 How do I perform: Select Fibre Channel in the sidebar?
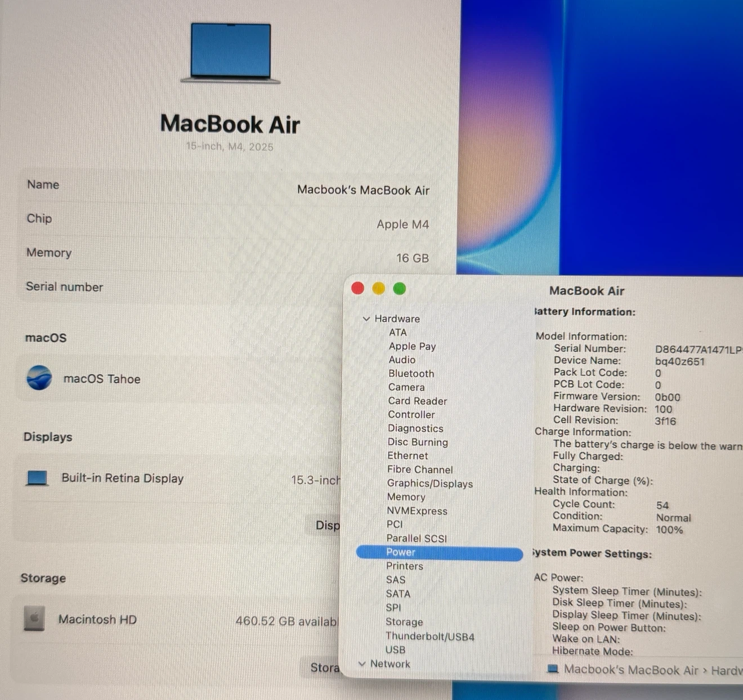(x=420, y=469)
